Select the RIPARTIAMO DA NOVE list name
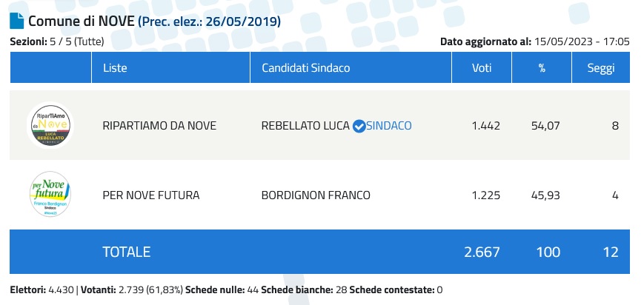This screenshot has width=644, height=305. [x=159, y=126]
